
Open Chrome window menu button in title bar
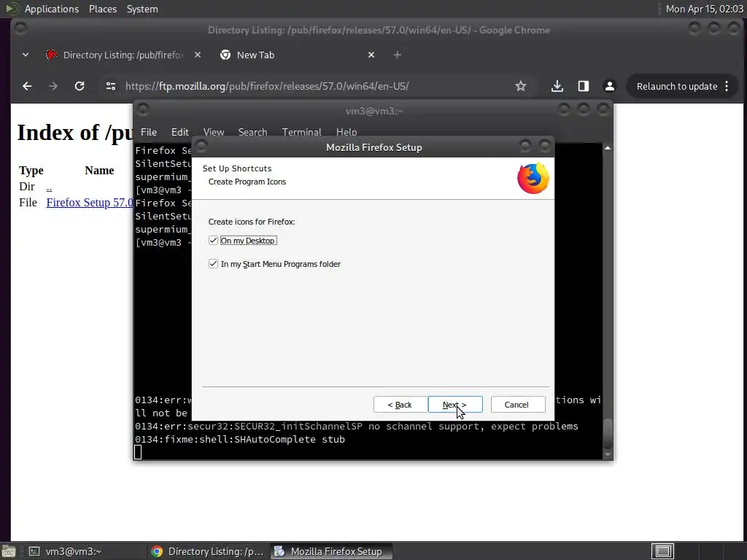pyautogui.click(x=20, y=28)
